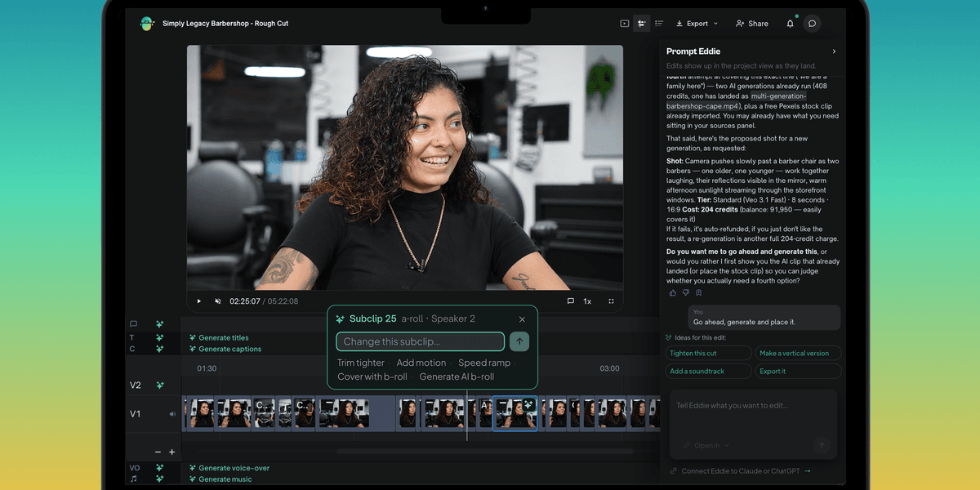This screenshot has height=490, width=980.
Task: Click the Eddie app logo icon
Action: tap(146, 24)
